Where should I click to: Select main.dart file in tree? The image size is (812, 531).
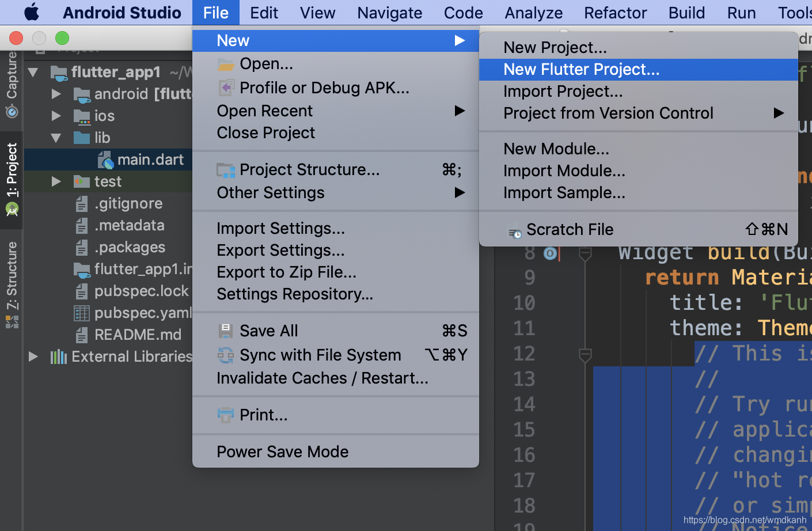point(150,160)
